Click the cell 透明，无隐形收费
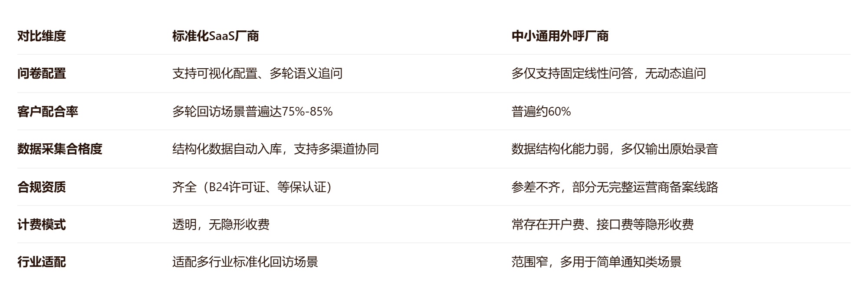The width and height of the screenshot is (868, 298). (221, 225)
